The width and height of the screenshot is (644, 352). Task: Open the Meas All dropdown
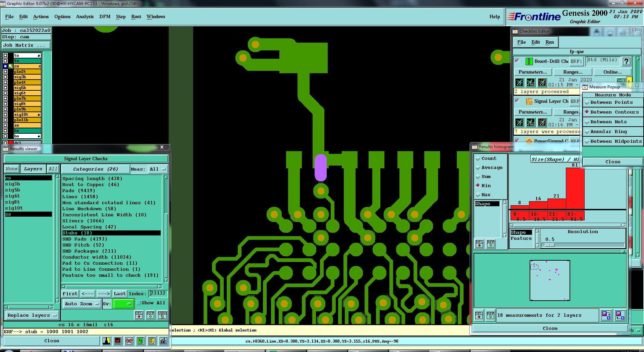pos(158,169)
